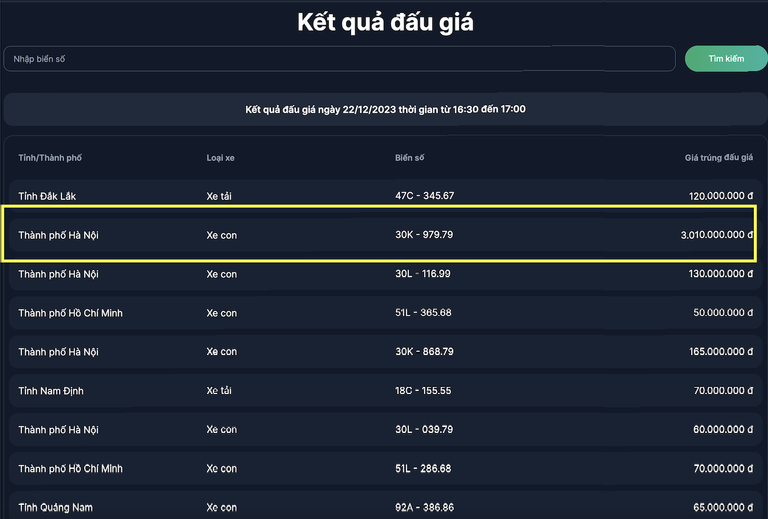Click the Tỉnh Nam Định row
The width and height of the screenshot is (768, 519).
384,391
